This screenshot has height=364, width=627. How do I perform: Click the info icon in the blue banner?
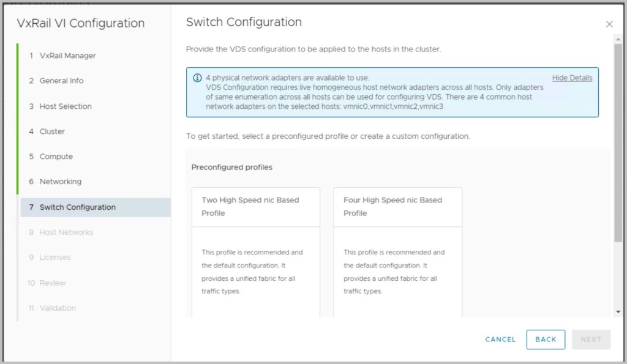197,78
